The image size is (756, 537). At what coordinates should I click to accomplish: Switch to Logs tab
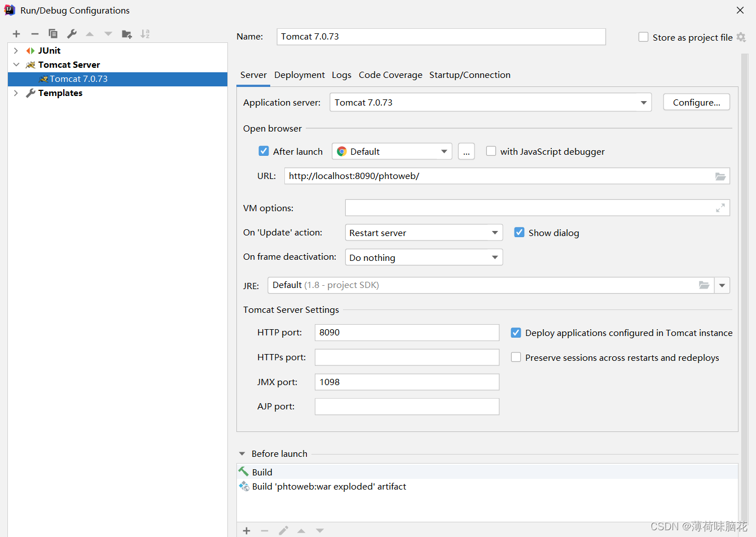click(x=341, y=75)
